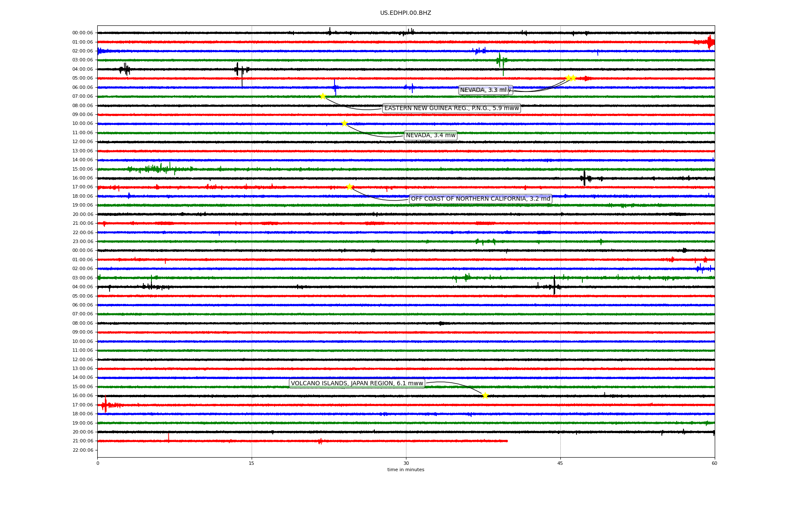Click the US.EDHPI.00.BHZ plot title
The width and height of the screenshot is (812, 508).
coord(406,13)
